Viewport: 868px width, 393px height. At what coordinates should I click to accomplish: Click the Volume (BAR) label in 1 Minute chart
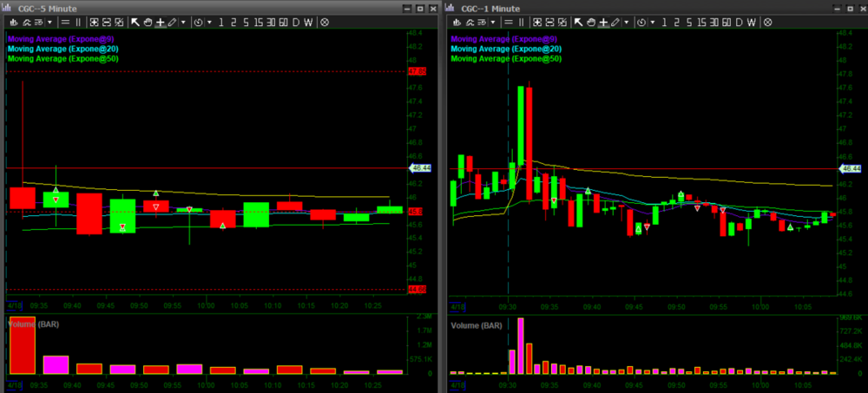click(x=476, y=325)
